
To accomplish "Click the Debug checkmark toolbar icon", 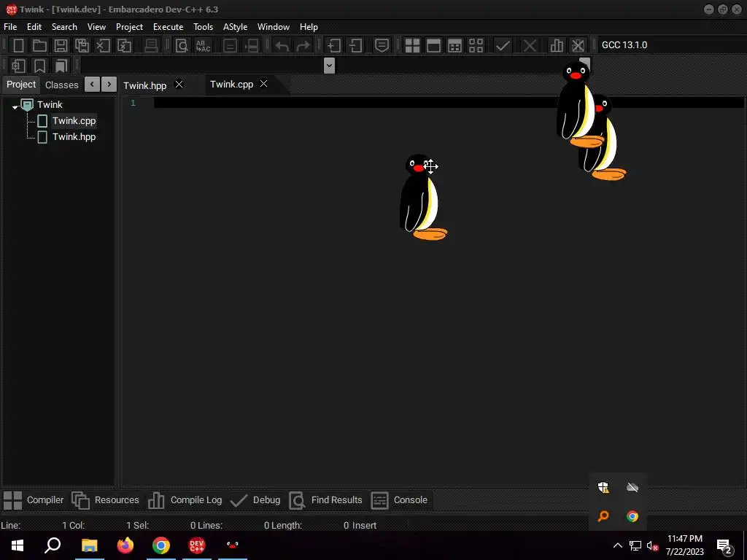I will pyautogui.click(x=503, y=46).
